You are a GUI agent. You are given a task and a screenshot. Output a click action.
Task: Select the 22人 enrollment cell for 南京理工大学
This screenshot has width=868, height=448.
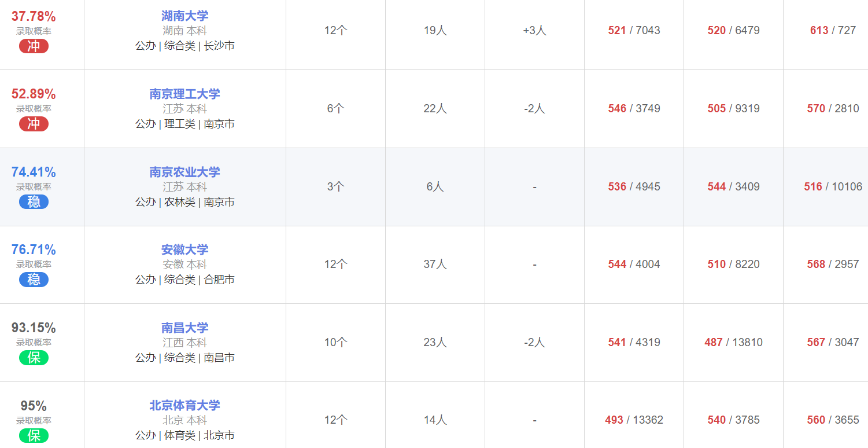pos(435,108)
